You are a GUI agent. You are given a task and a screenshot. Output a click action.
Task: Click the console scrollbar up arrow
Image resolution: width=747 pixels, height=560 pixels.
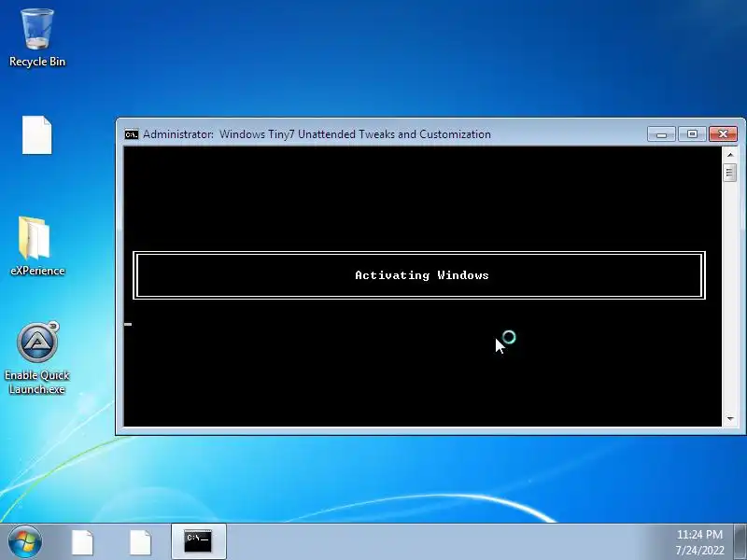click(x=730, y=155)
